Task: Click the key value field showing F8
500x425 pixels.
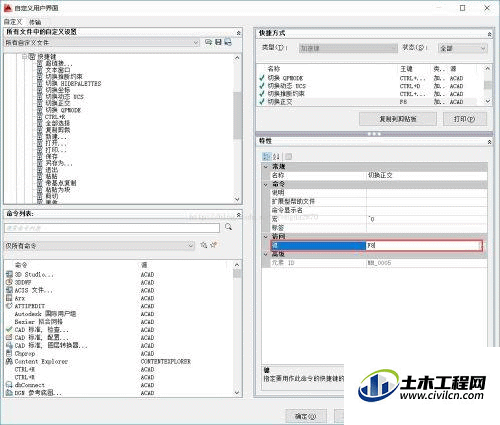Action: [x=423, y=245]
